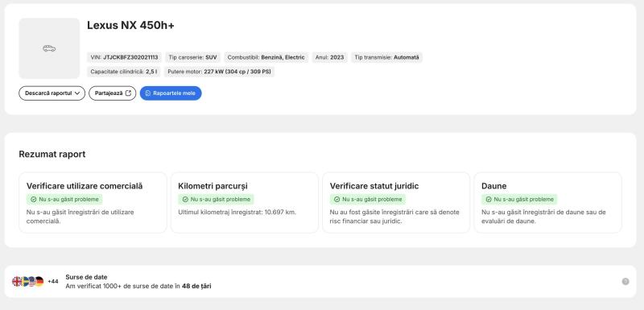This screenshot has width=644, height=310.
Task: Click status badge under Kilometri parcurși
Action: (216, 199)
